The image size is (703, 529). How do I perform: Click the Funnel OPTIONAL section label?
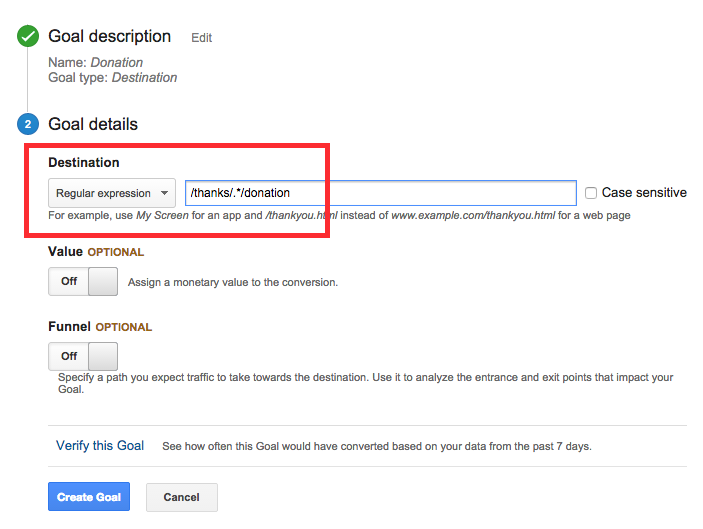tap(100, 327)
